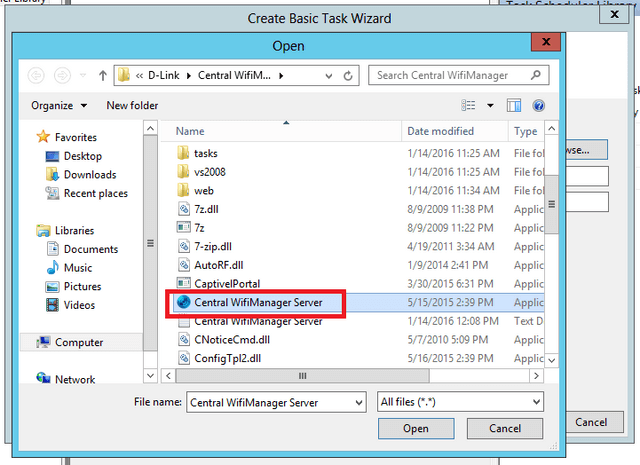Click file list scroll down arrow
The image size is (640, 465).
[x=551, y=360]
